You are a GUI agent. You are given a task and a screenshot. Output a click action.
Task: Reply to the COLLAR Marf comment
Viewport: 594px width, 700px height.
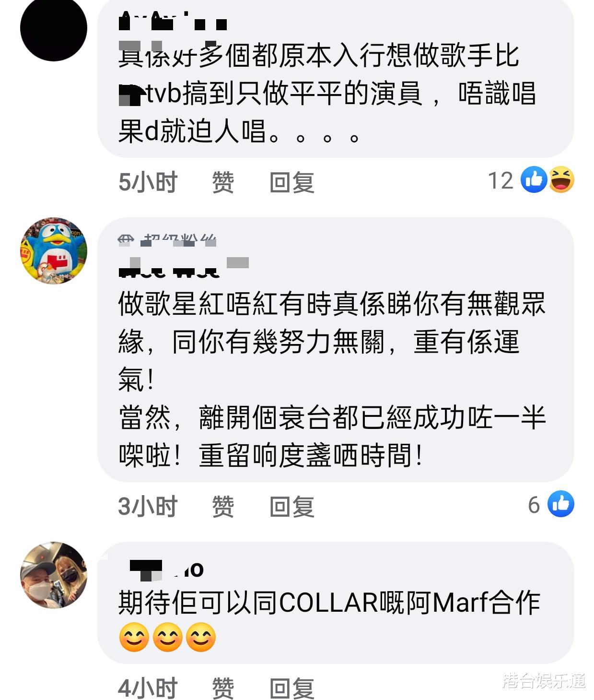click(x=292, y=688)
